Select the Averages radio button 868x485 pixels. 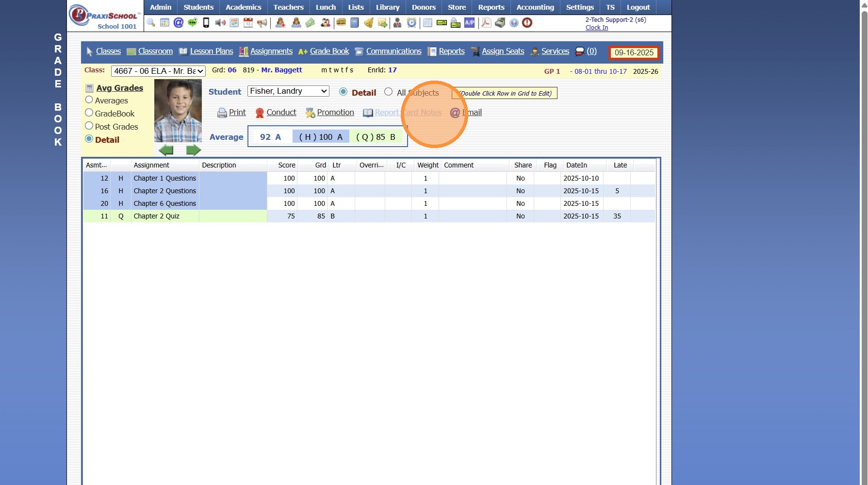coord(89,100)
